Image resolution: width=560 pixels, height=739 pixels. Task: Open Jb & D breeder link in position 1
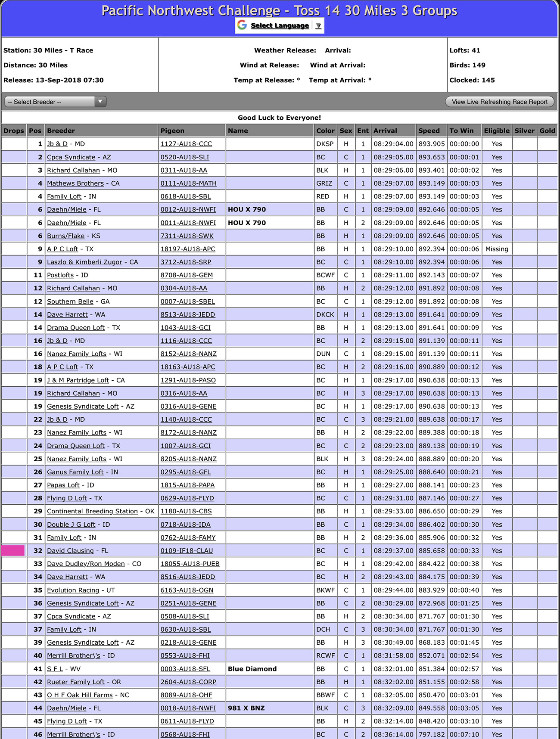coord(57,144)
